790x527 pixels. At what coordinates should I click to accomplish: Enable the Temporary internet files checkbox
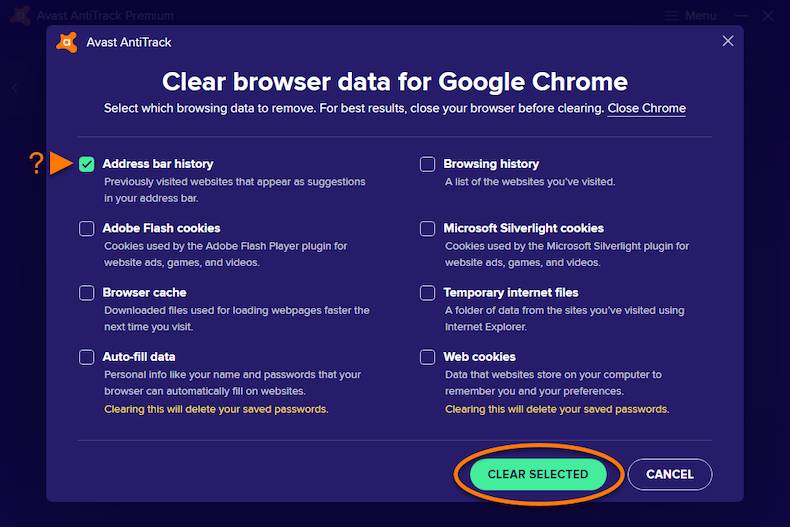coord(428,293)
